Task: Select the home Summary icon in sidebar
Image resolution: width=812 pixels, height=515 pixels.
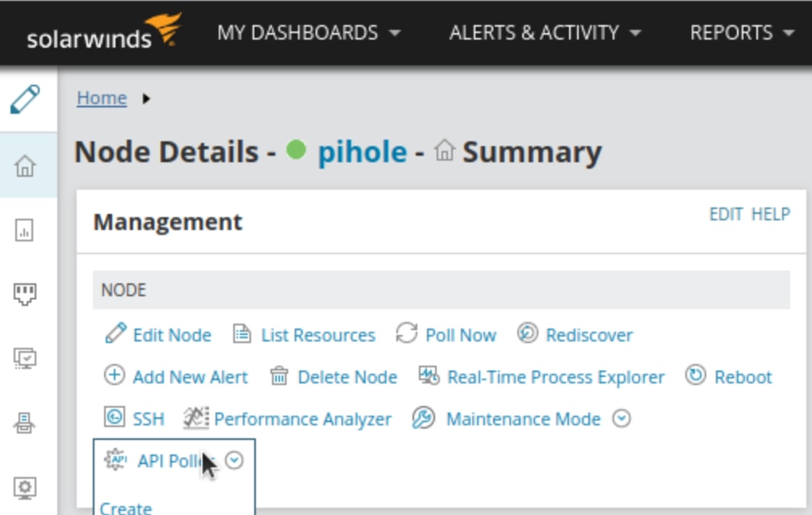Action: click(25, 165)
